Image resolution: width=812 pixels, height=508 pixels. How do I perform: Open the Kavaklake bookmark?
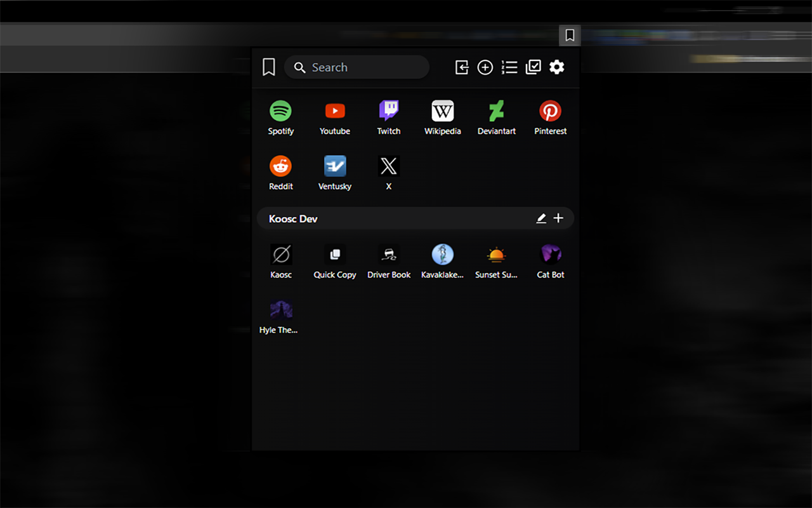point(443,261)
